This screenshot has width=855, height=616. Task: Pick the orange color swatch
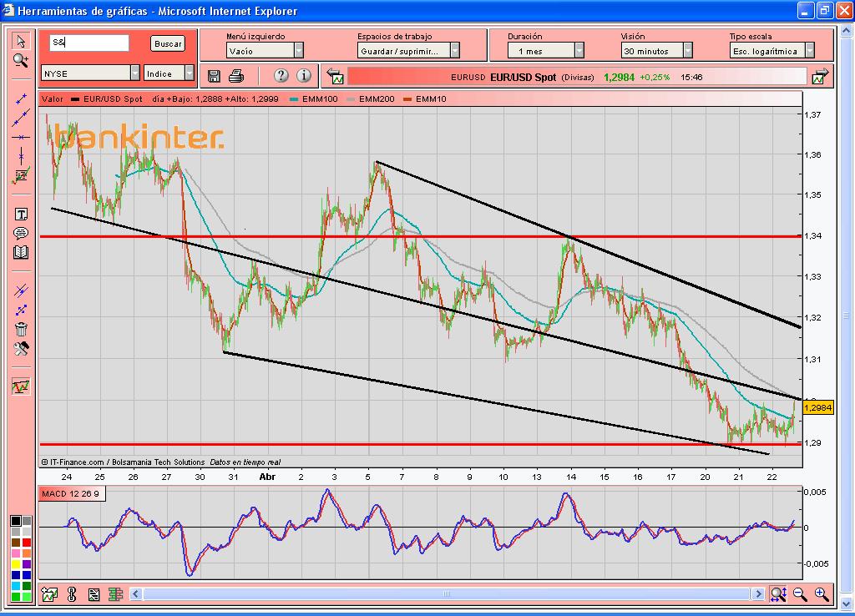(x=27, y=553)
